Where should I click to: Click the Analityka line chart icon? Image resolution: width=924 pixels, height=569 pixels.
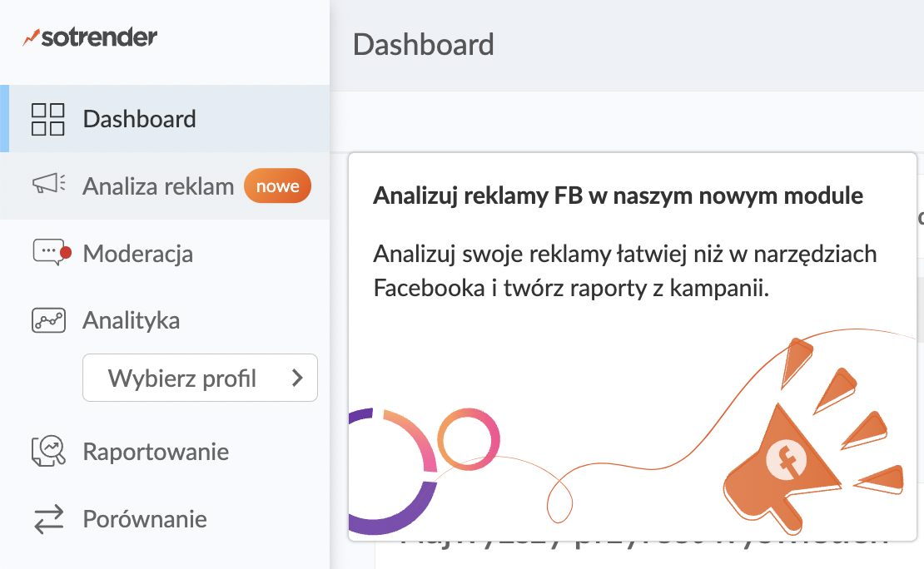pyautogui.click(x=48, y=320)
